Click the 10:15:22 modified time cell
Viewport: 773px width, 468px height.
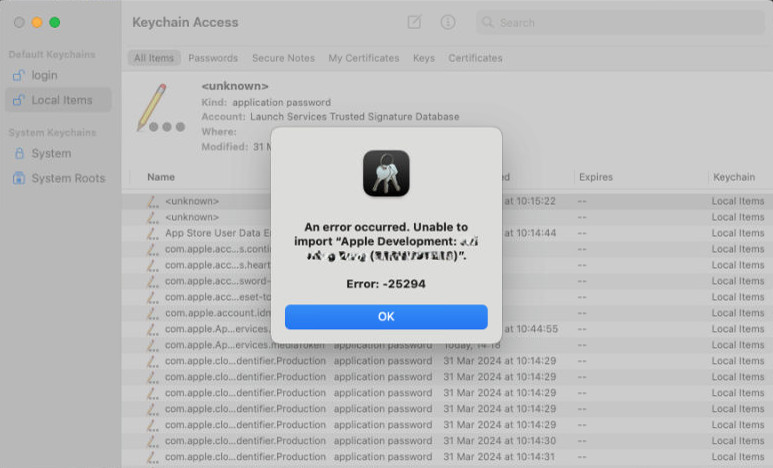click(529, 201)
